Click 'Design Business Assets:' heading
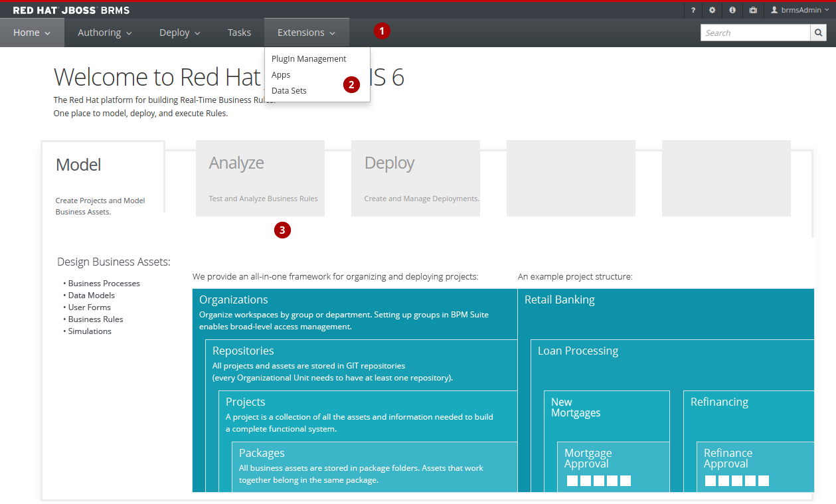Screen dimensions: 836x504 (x=114, y=262)
